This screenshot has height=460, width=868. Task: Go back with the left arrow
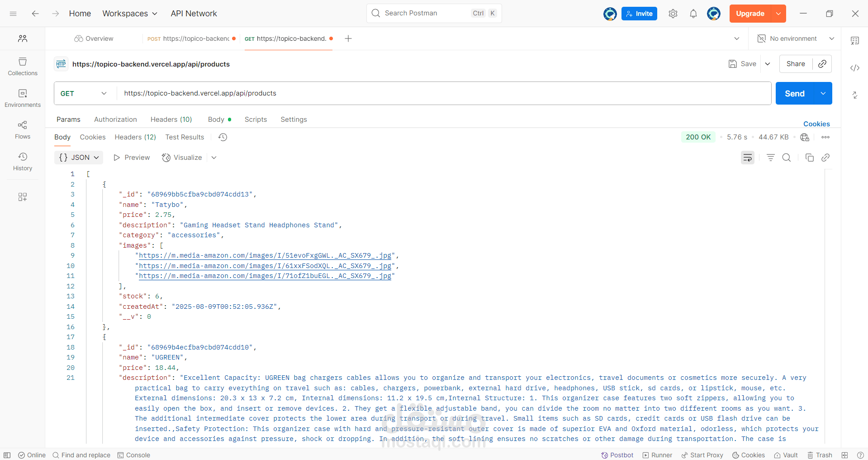pos(35,14)
